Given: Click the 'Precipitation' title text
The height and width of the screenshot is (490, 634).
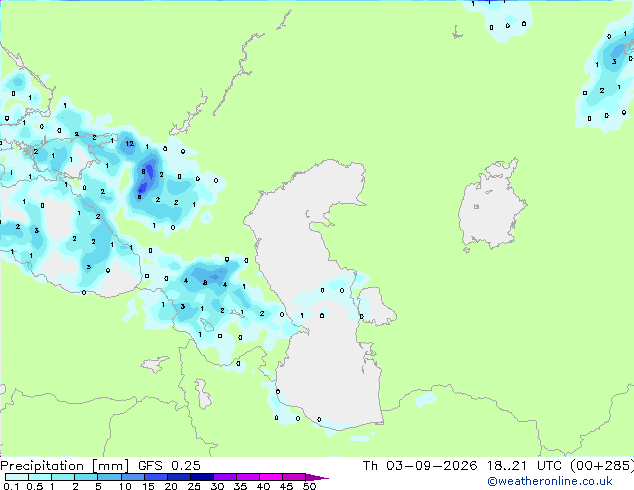Looking at the screenshot, I should click(42, 466).
